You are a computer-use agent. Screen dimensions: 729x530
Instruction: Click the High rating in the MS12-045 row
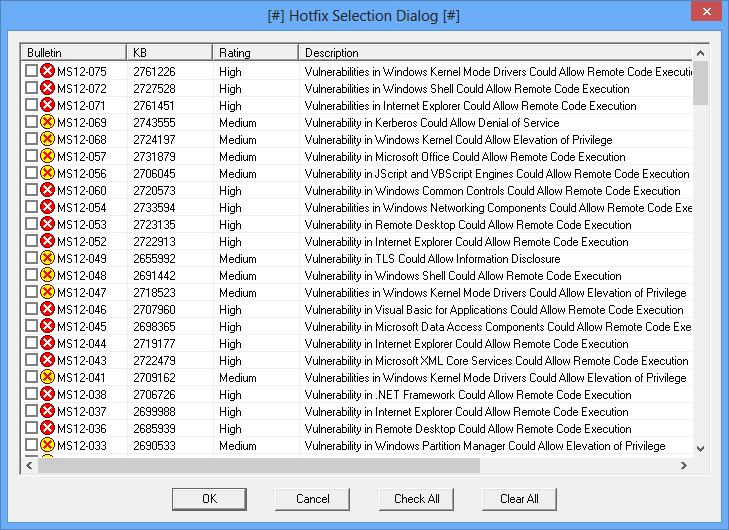point(230,327)
